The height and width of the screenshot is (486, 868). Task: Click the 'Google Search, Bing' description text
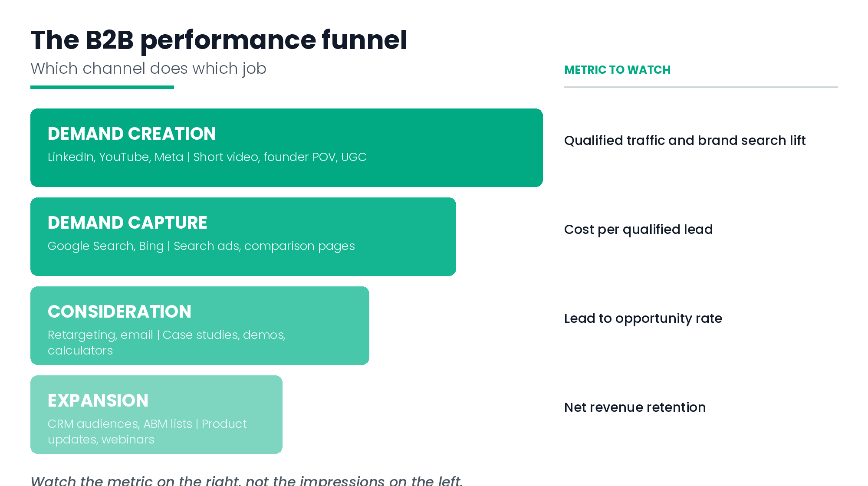[x=201, y=246]
